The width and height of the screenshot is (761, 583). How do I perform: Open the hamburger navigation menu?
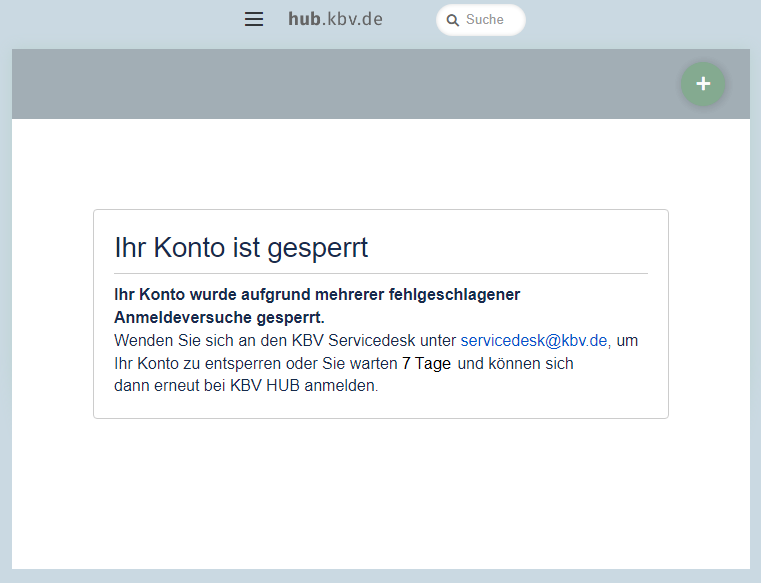[x=254, y=19]
